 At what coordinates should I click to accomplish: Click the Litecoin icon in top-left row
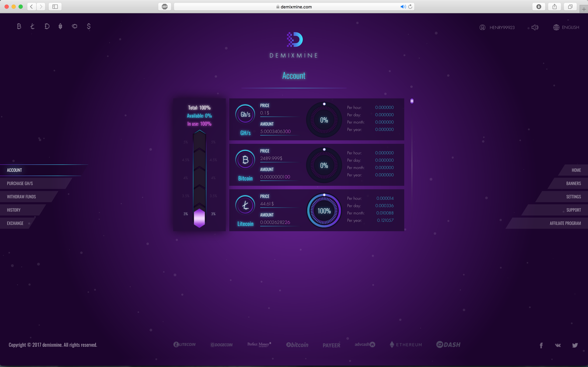33,26
